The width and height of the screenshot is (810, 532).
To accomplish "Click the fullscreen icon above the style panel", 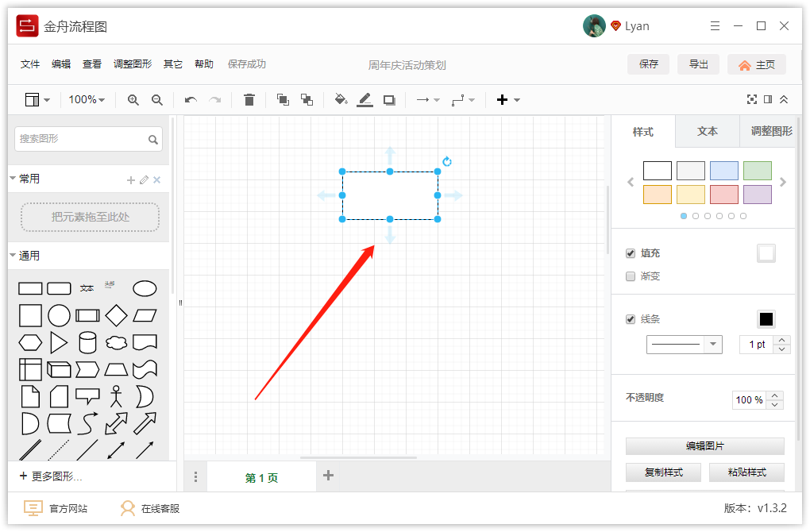I will point(752,99).
